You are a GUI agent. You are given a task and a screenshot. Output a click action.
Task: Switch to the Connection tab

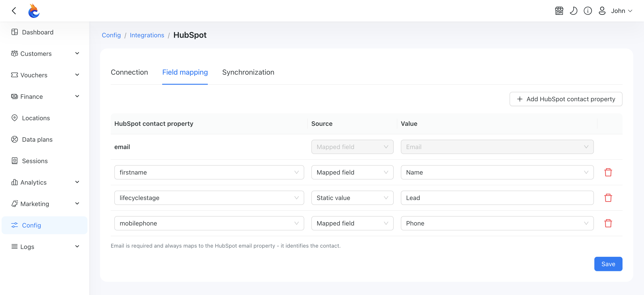[x=129, y=72]
